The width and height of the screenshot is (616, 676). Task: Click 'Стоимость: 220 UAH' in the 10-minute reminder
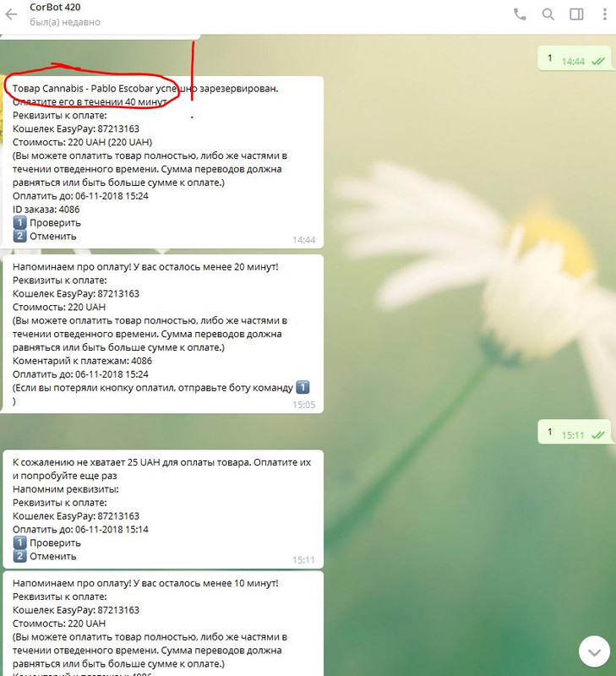[x=59, y=624]
